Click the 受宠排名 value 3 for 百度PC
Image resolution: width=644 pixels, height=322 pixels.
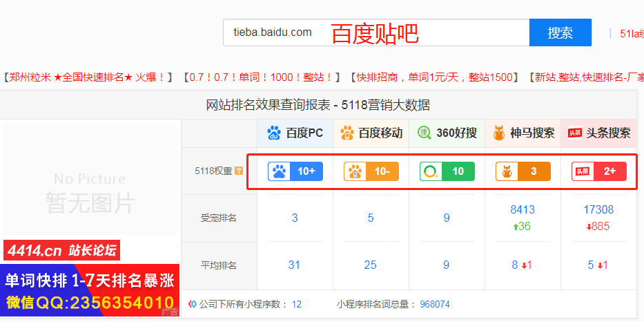tap(295, 218)
